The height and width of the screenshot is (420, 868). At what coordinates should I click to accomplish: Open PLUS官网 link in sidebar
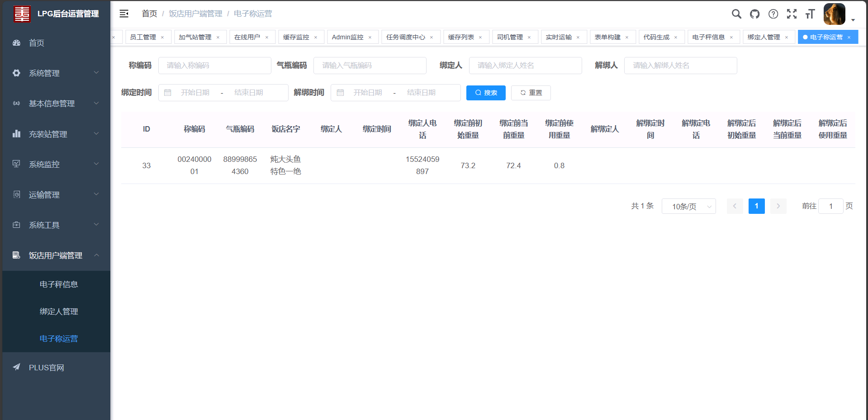click(46, 368)
